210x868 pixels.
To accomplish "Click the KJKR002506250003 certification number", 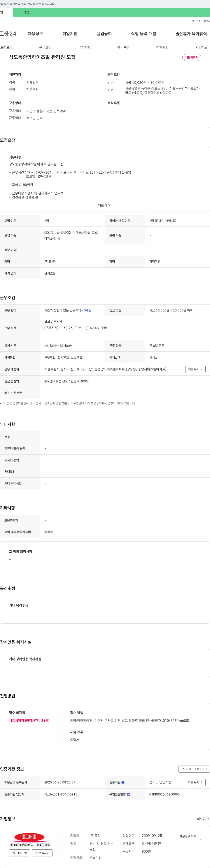I will coord(164,794).
